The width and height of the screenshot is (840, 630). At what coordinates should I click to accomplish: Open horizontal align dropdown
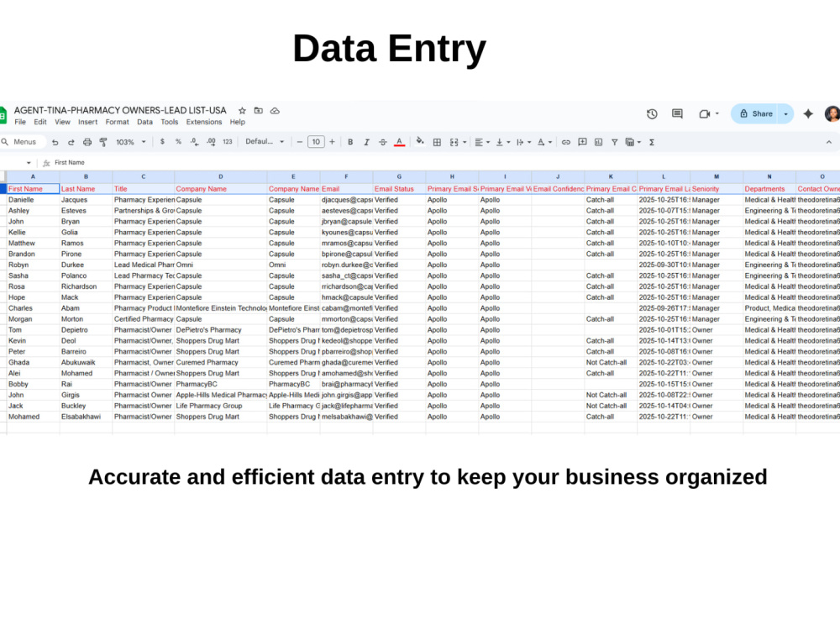(x=482, y=142)
